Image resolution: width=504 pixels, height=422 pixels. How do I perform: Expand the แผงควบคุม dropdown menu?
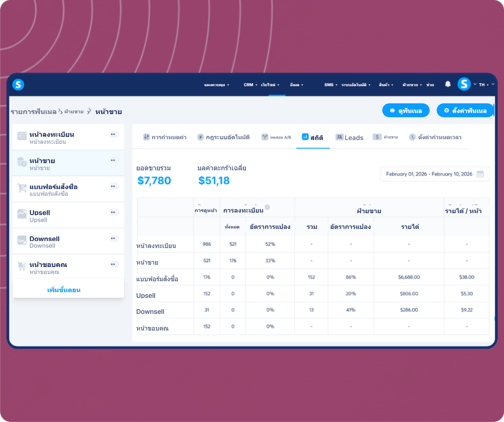coord(217,85)
